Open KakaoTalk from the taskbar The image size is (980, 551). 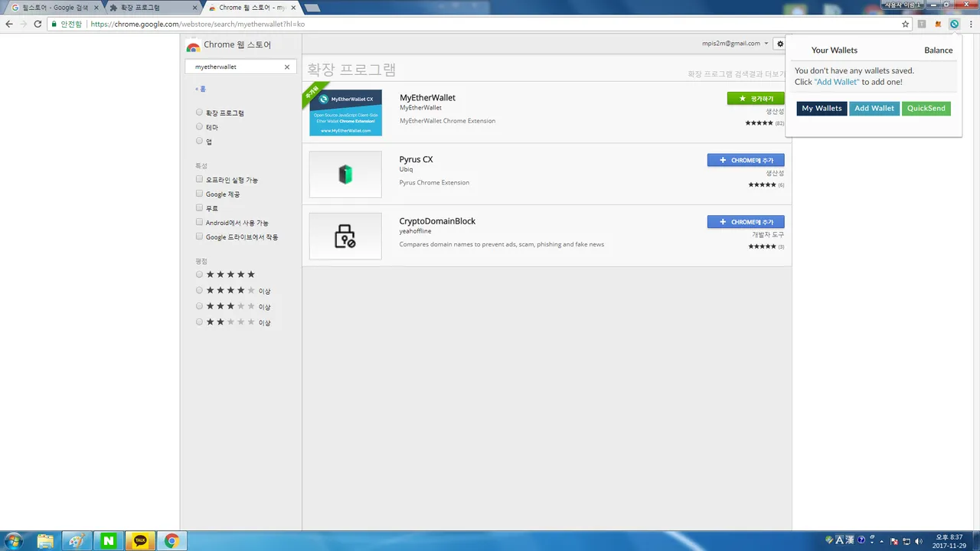140,541
